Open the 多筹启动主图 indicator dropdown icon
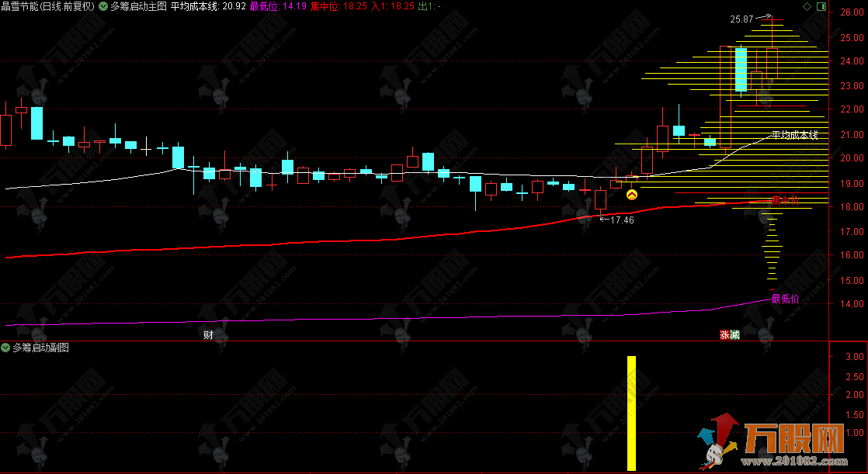The width and height of the screenshot is (868, 474). pos(103,7)
